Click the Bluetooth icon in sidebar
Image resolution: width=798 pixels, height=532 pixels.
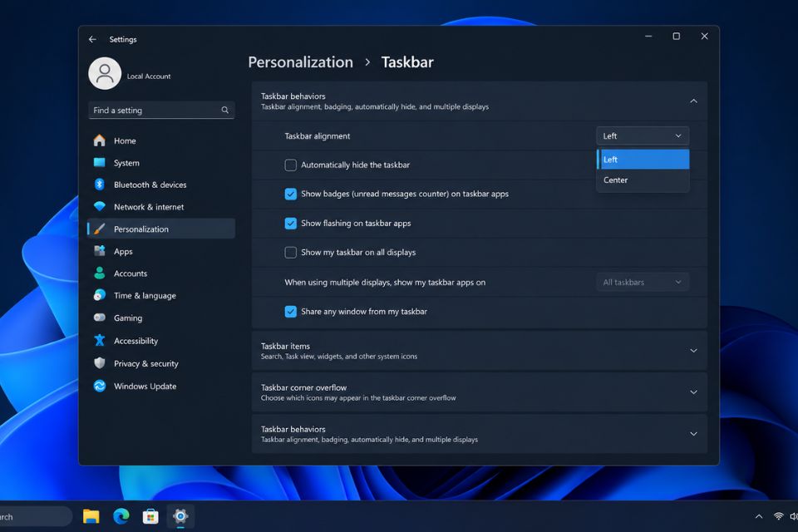100,185
